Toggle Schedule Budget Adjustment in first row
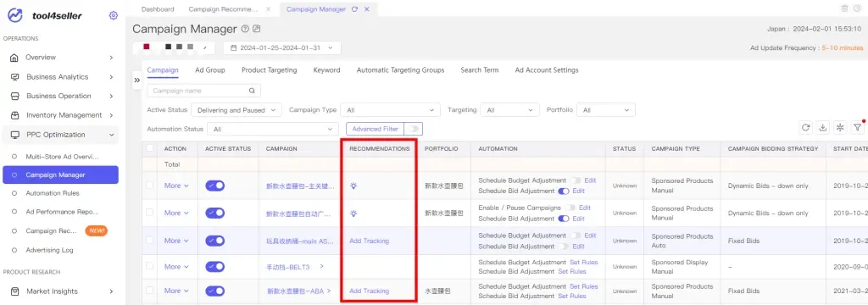The height and width of the screenshot is (305, 868). pos(576,180)
